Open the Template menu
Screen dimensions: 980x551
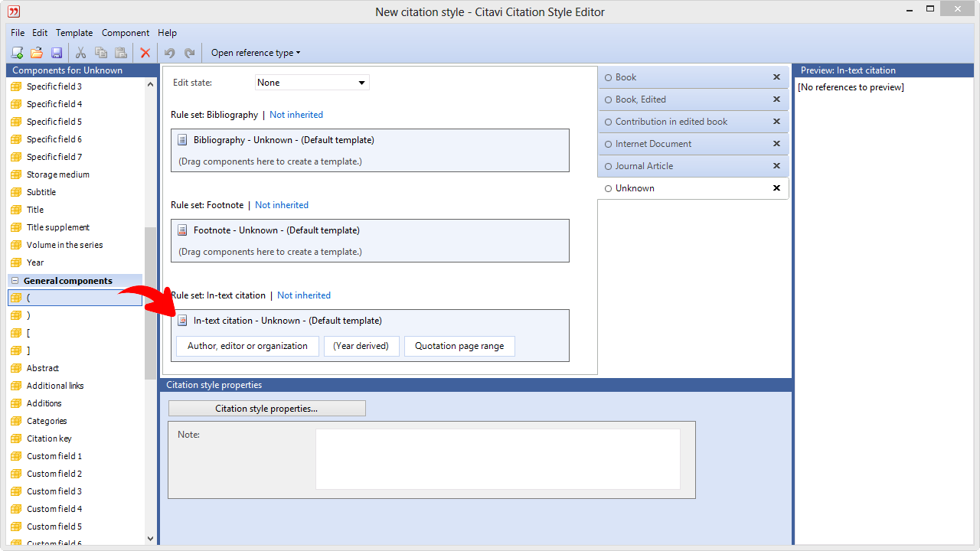(x=74, y=33)
